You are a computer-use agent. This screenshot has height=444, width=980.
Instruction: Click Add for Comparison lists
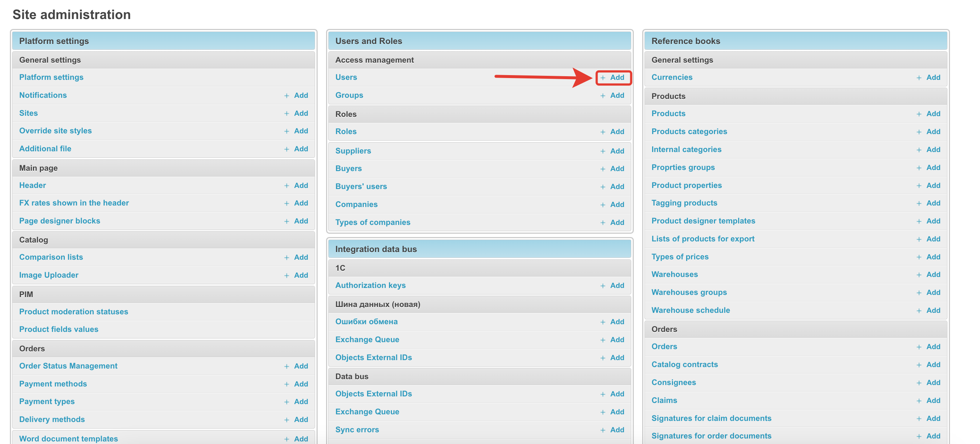click(x=301, y=258)
